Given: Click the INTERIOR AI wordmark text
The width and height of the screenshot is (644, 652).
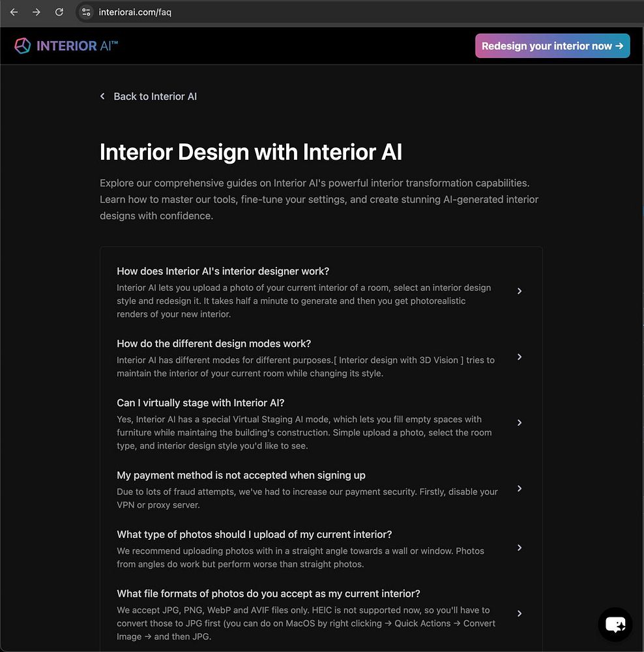Looking at the screenshot, I should (77, 46).
